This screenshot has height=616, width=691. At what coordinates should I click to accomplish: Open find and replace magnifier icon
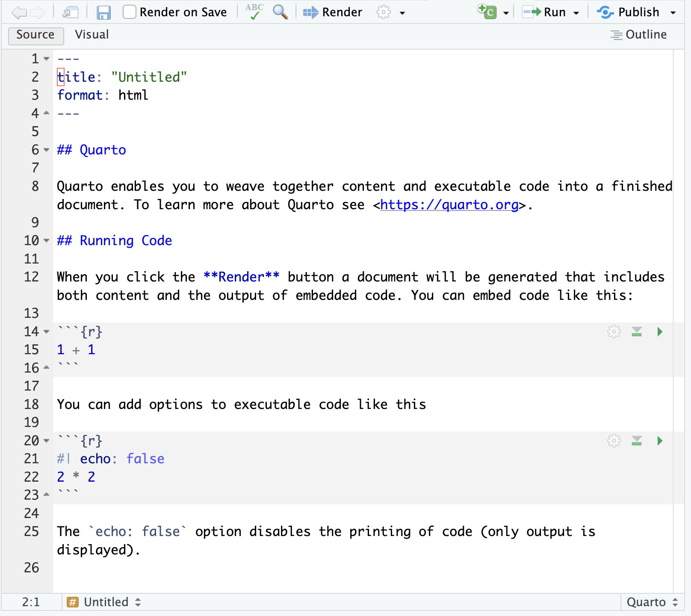click(280, 12)
